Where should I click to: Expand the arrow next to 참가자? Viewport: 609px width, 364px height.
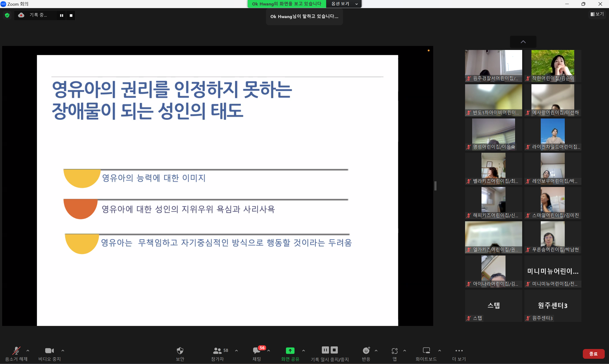(236, 351)
